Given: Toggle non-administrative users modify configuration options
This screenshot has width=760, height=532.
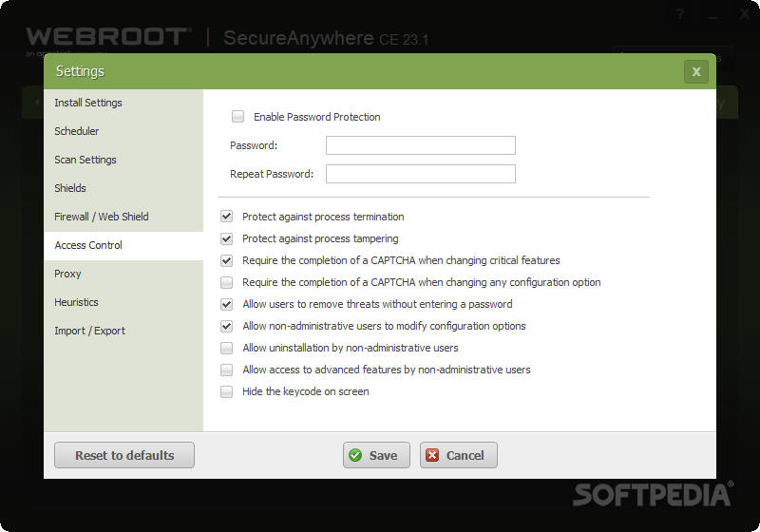Looking at the screenshot, I should [x=226, y=326].
